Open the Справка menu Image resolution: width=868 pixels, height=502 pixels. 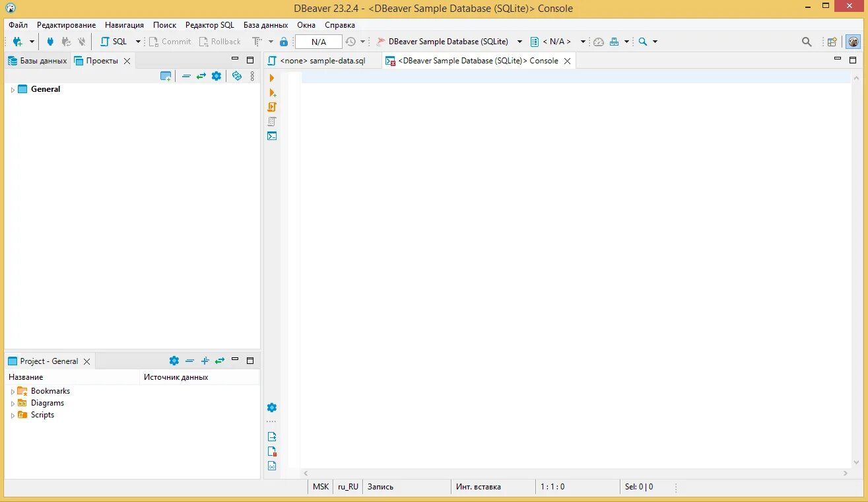[x=340, y=25]
